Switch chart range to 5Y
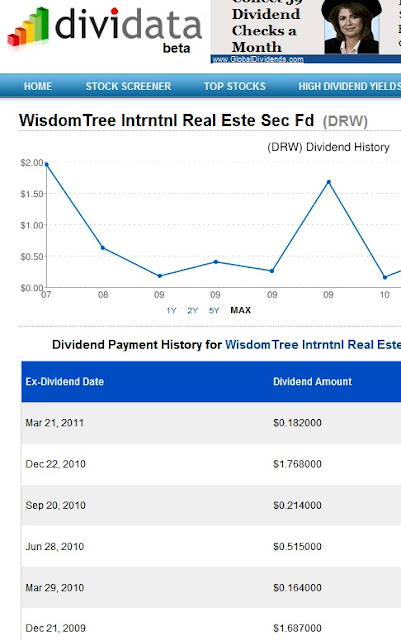This screenshot has height=640, width=401. [214, 311]
